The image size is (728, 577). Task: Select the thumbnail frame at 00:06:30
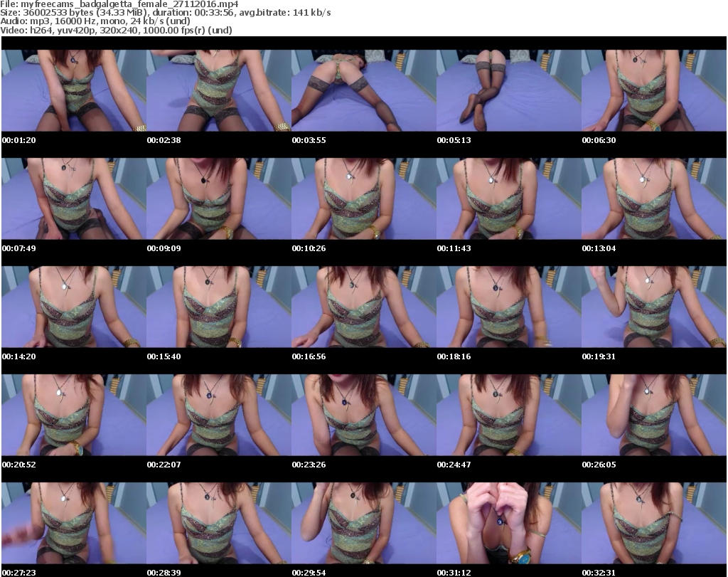click(x=654, y=90)
